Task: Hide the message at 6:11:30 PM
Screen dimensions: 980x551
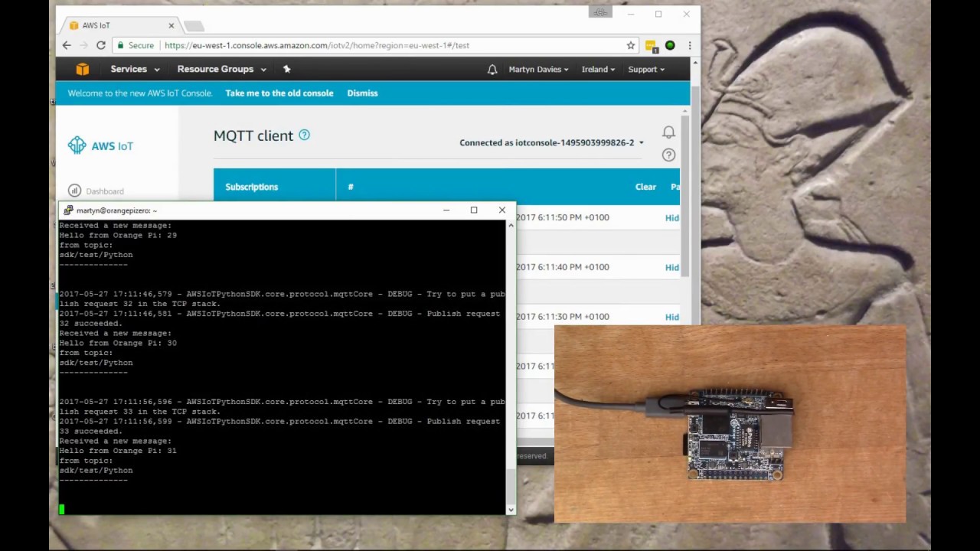Action: click(x=671, y=317)
